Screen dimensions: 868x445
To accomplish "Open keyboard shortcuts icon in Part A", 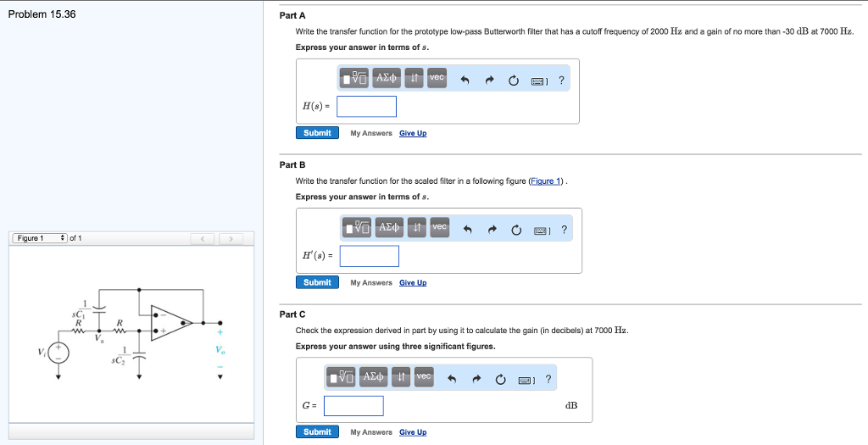I will [537, 81].
